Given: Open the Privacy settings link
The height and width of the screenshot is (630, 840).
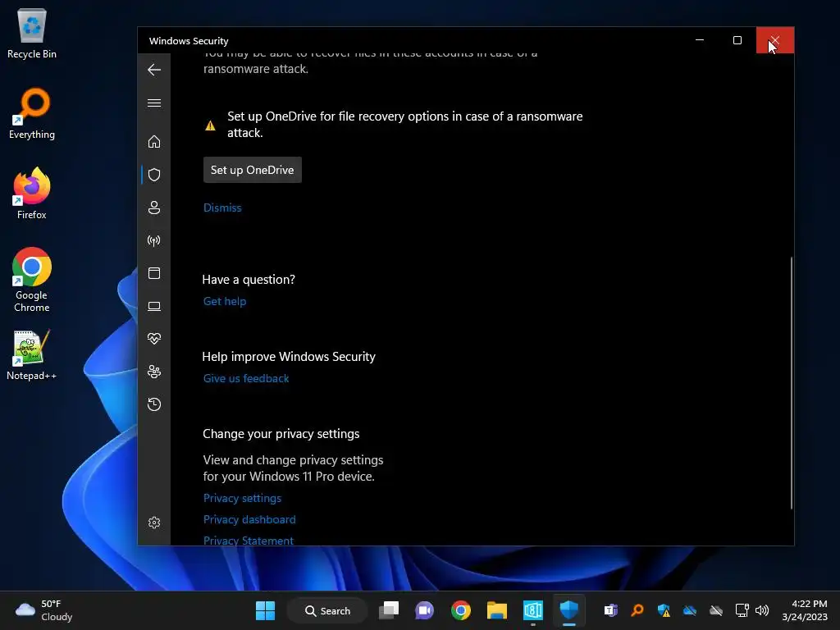Looking at the screenshot, I should [242, 498].
